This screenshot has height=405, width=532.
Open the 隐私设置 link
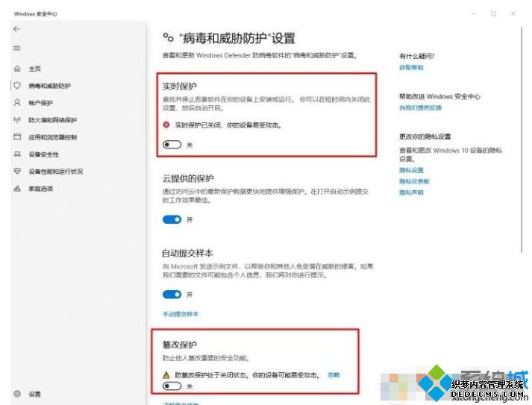411,170
